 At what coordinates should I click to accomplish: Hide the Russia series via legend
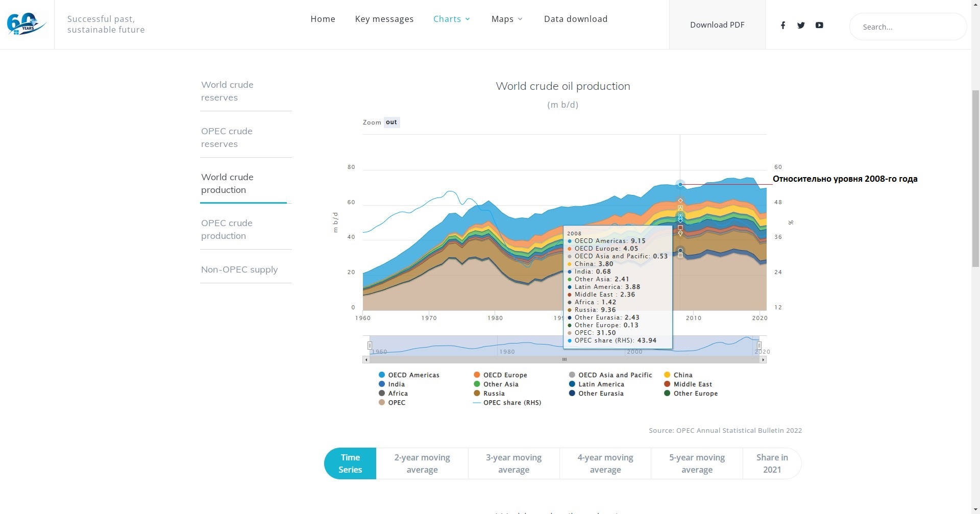pyautogui.click(x=494, y=394)
